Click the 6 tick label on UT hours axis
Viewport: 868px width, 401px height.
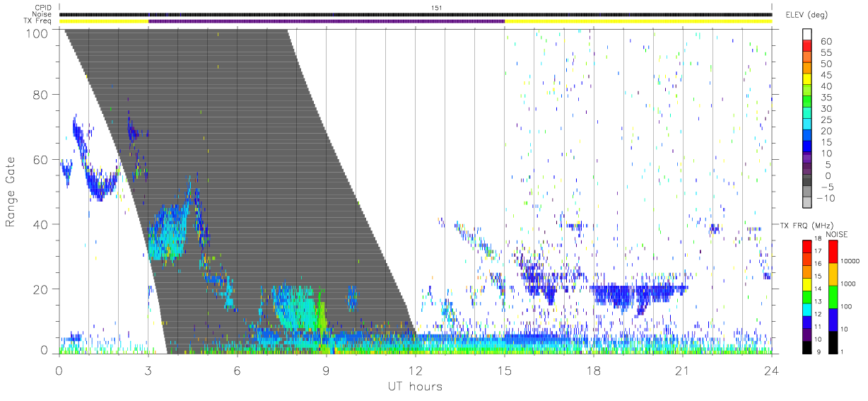pos(237,370)
